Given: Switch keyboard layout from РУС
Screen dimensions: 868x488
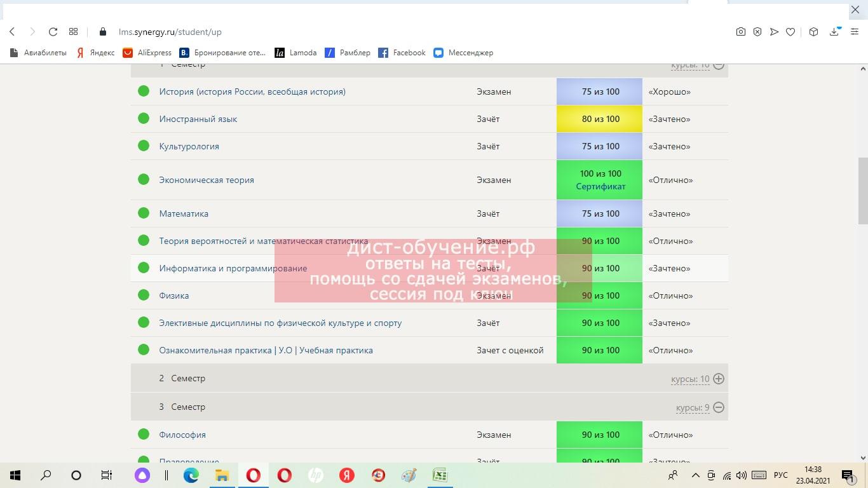Looking at the screenshot, I should (781, 475).
